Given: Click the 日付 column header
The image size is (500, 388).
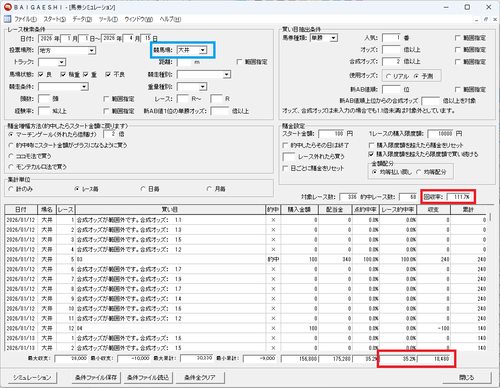Looking at the screenshot, I should (21, 210).
